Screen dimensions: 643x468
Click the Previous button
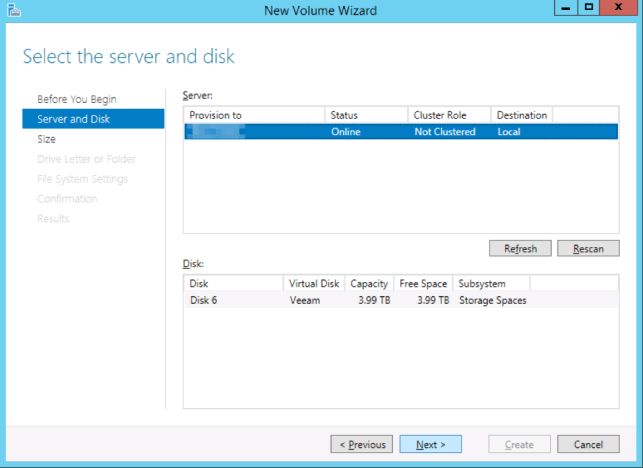tap(362, 444)
